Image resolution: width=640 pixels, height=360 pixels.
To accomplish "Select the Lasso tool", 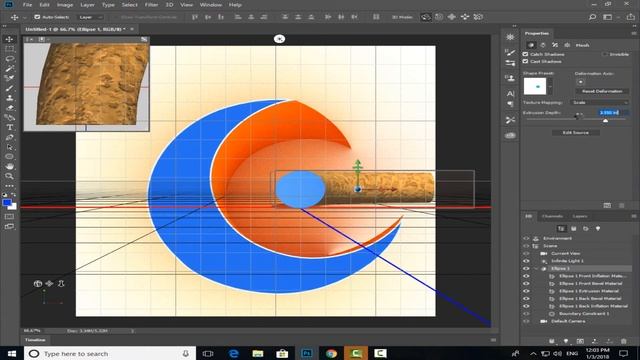I will pyautogui.click(x=9, y=59).
